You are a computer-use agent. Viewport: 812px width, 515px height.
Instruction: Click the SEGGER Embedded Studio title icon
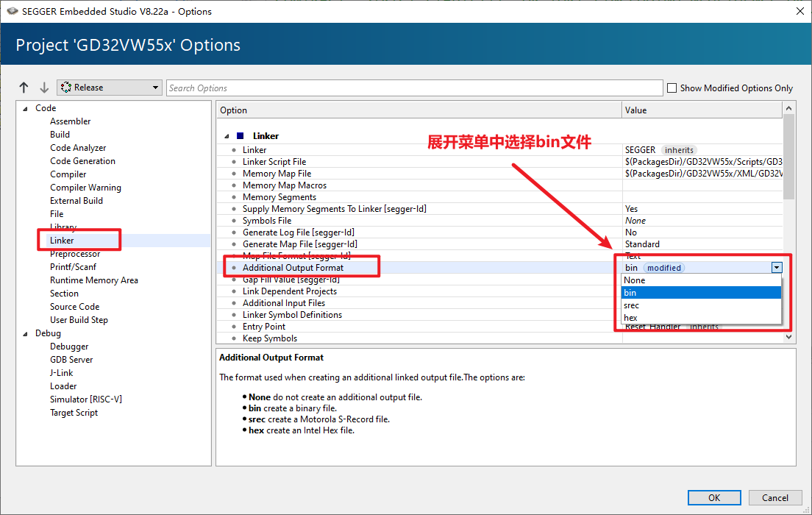click(x=13, y=11)
